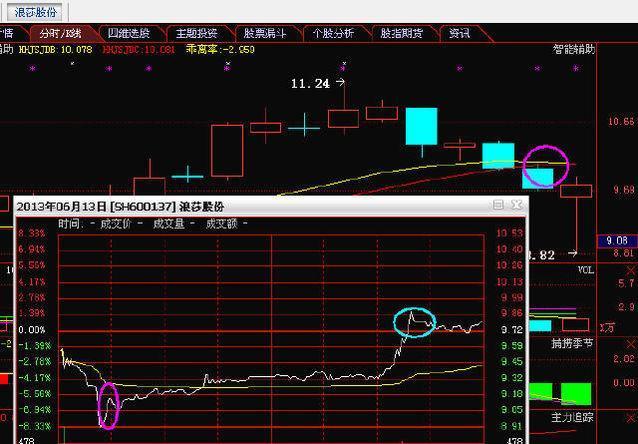Close the 主力追踪 indicator panel with its X
The height and width of the screenshot is (444, 638).
[x=631, y=418]
